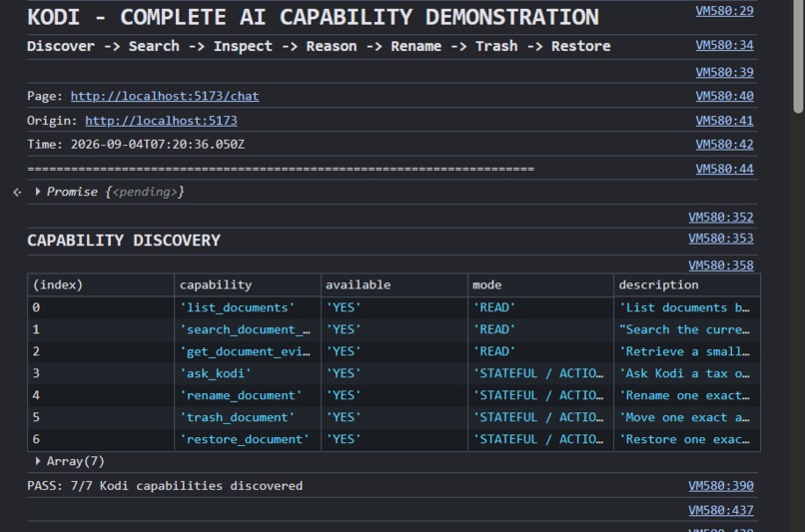The width and height of the screenshot is (805, 532).
Task: Open source link VM580:437
Action: click(721, 510)
